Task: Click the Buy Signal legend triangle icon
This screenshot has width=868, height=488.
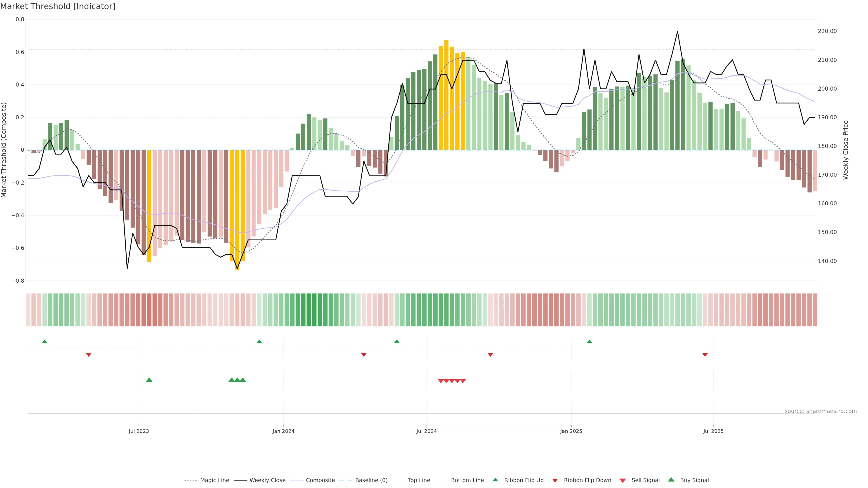Action: pos(671,480)
